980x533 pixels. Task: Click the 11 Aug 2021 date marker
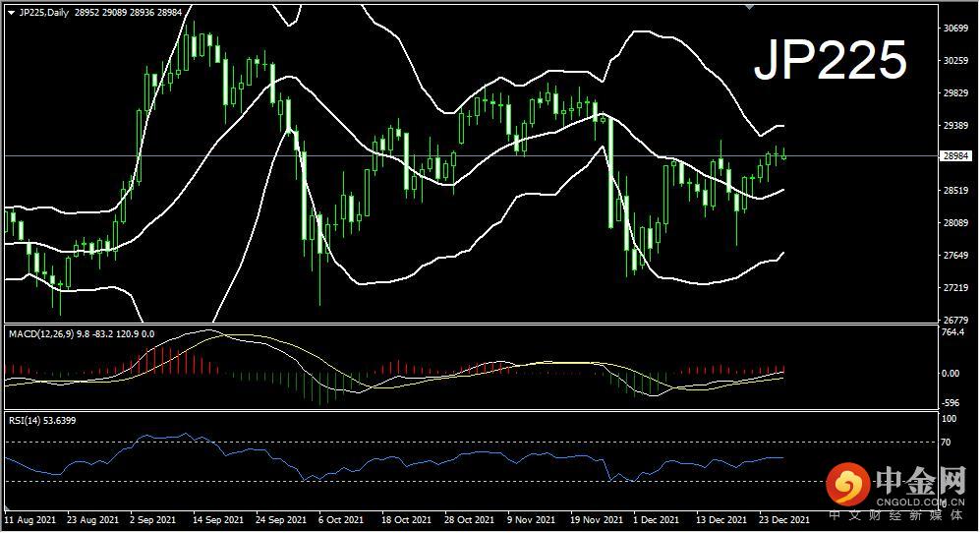30,520
